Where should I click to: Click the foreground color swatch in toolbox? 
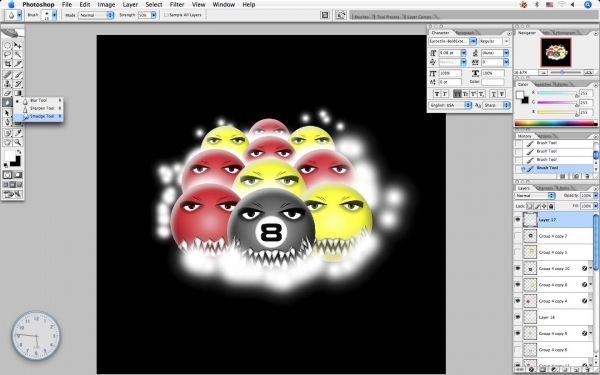click(9, 155)
